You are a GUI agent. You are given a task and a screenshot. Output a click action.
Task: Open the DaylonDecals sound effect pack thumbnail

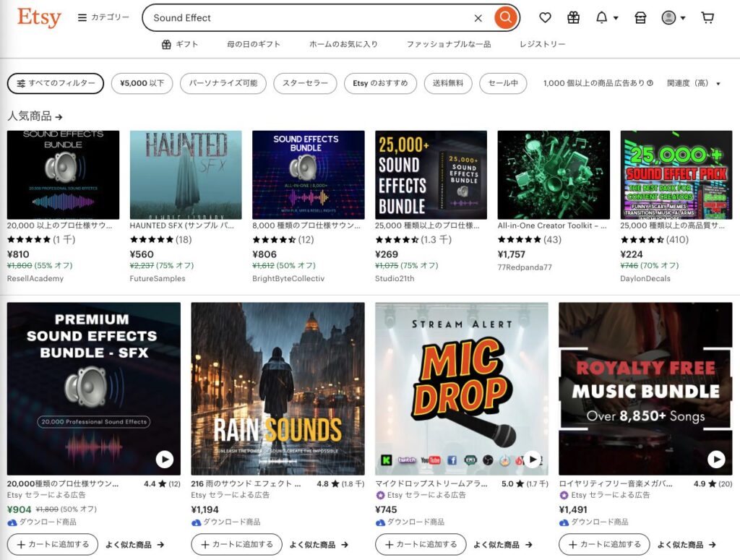tap(676, 175)
